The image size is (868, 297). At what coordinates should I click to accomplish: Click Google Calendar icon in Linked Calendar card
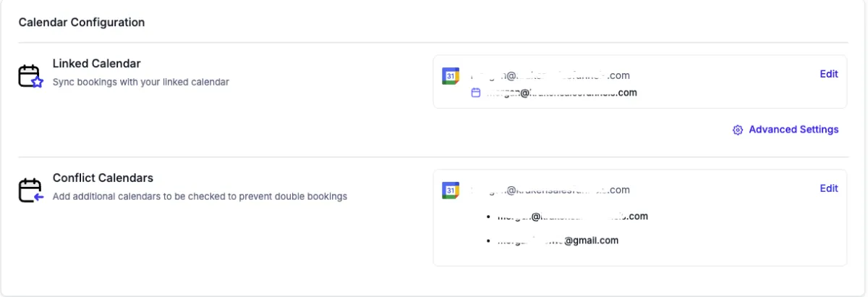[450, 75]
